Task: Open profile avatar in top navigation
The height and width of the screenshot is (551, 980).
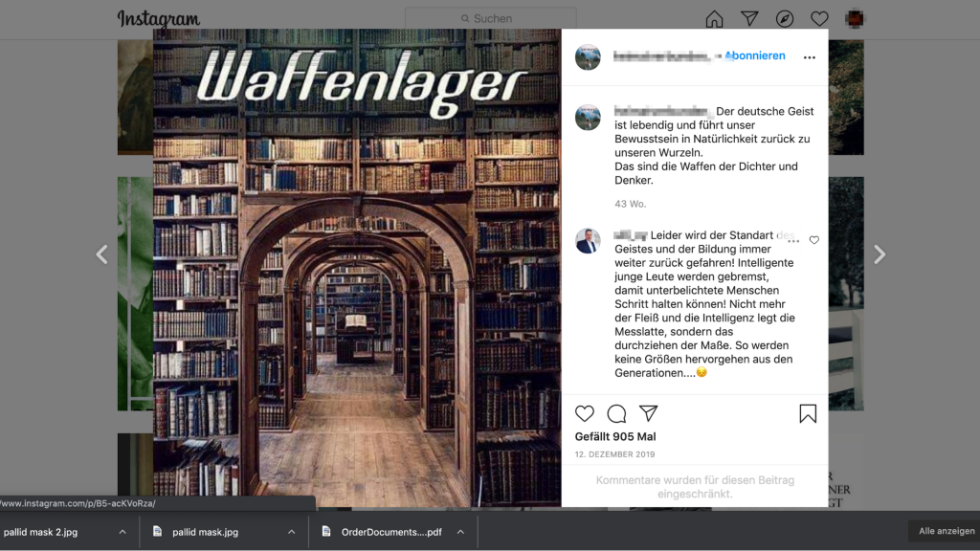Action: tap(855, 19)
